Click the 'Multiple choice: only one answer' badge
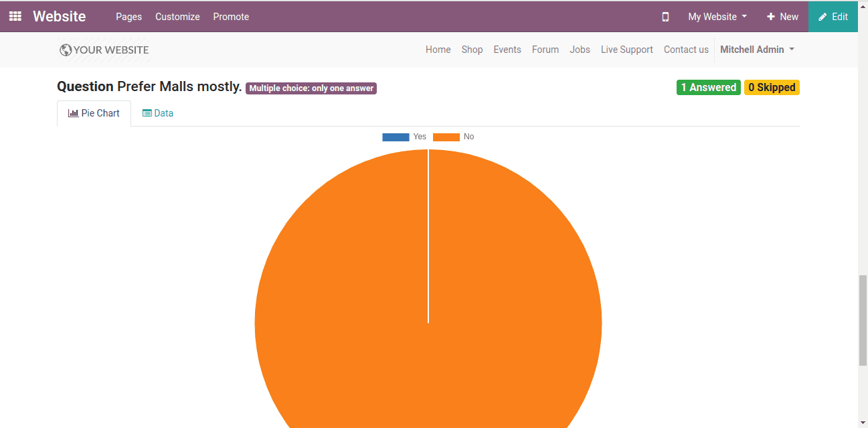 click(x=311, y=88)
